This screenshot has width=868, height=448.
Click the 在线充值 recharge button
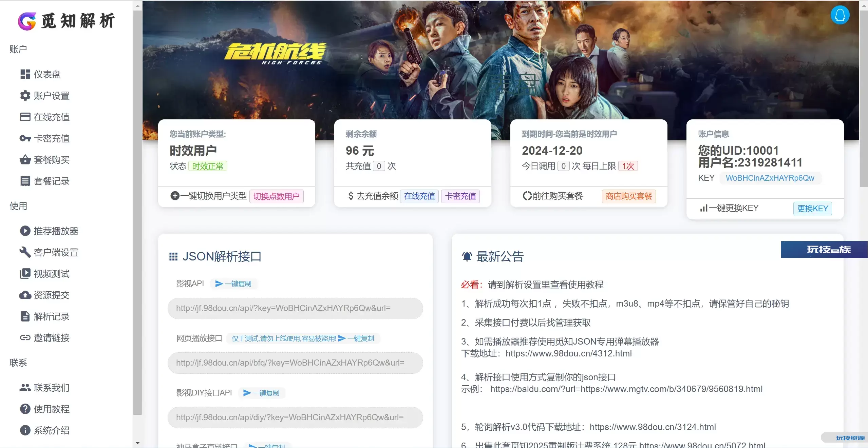pos(419,196)
